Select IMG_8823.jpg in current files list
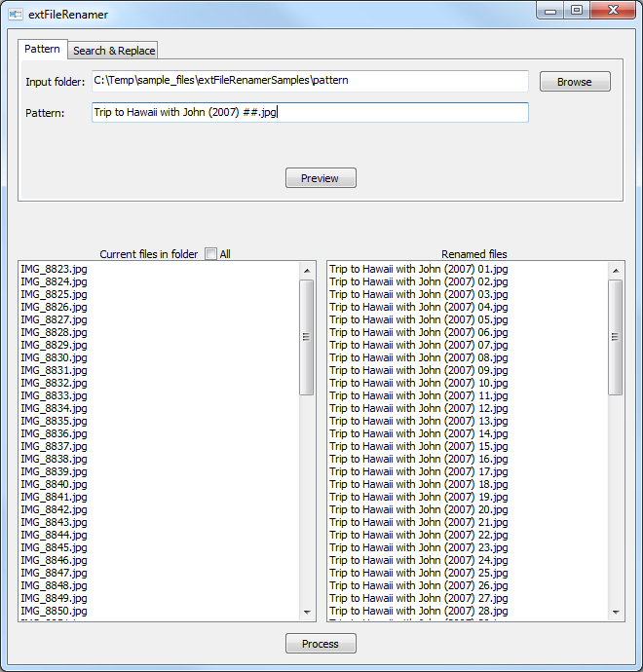 54,269
